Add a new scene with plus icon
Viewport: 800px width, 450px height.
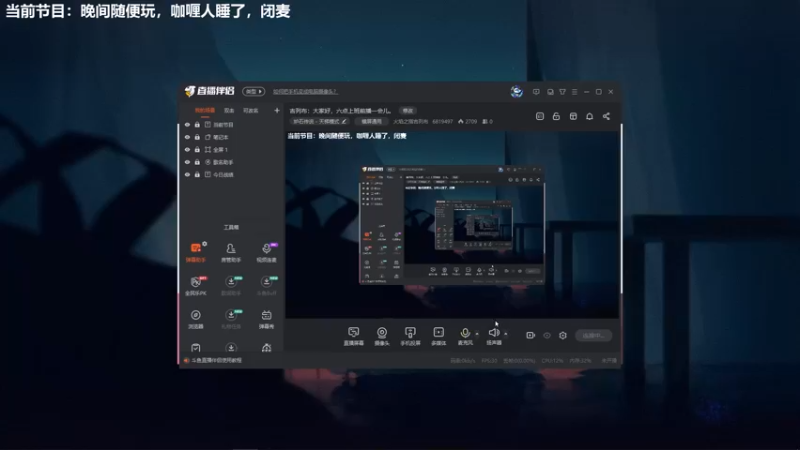(x=277, y=110)
